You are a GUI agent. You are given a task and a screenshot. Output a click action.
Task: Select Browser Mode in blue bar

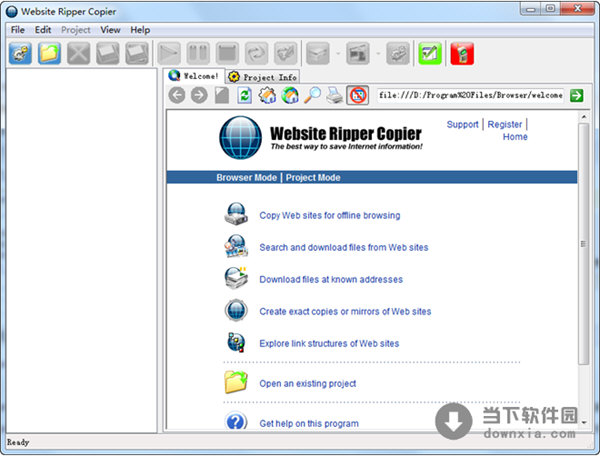[246, 178]
